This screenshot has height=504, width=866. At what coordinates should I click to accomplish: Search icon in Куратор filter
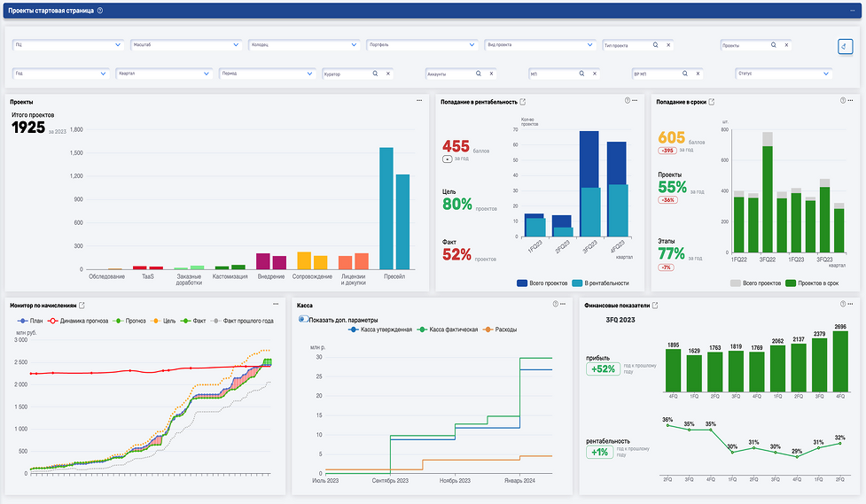[x=375, y=73]
